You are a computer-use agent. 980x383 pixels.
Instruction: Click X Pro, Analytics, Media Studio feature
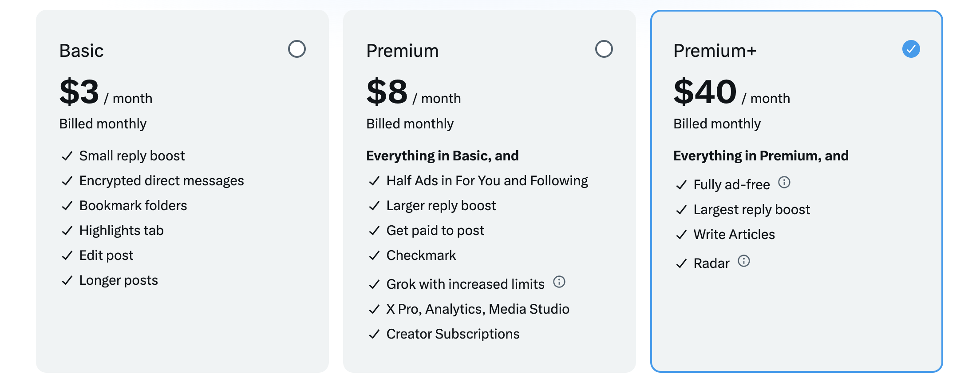(478, 309)
